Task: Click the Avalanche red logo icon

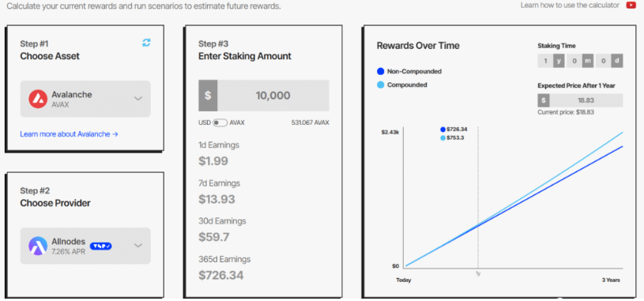Action: 38,99
